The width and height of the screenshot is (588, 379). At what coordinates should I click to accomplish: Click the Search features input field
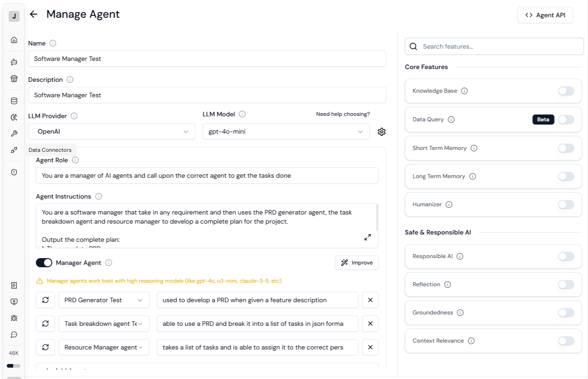[494, 46]
